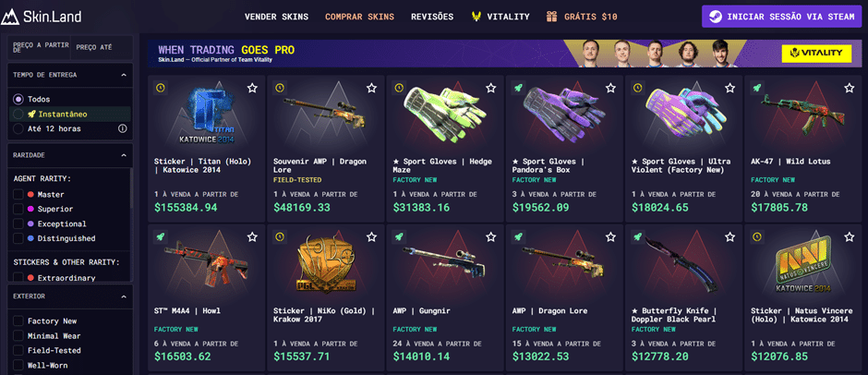Star the Natus Vincere Holo sticker
Image resolution: width=868 pixels, height=375 pixels.
tap(850, 237)
